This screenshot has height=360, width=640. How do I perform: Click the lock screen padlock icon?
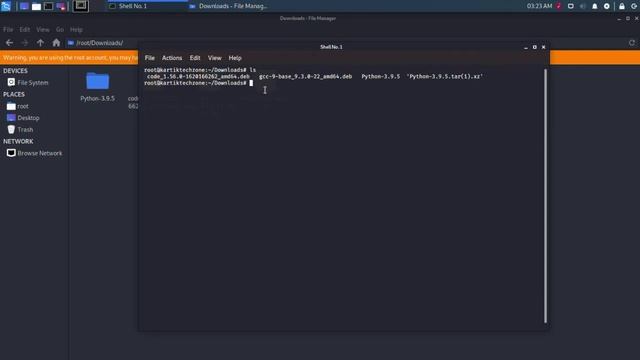(622, 6)
